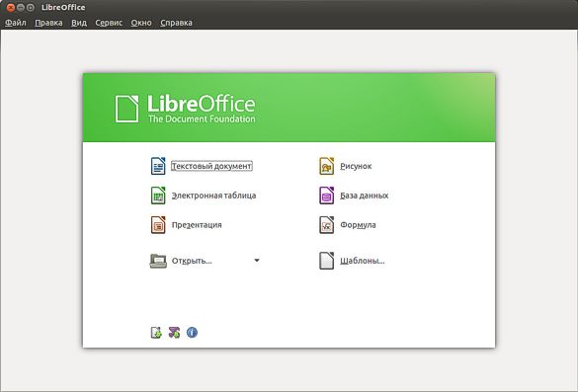Open a new Формула math document
The width and height of the screenshot is (578, 392).
[347, 225]
